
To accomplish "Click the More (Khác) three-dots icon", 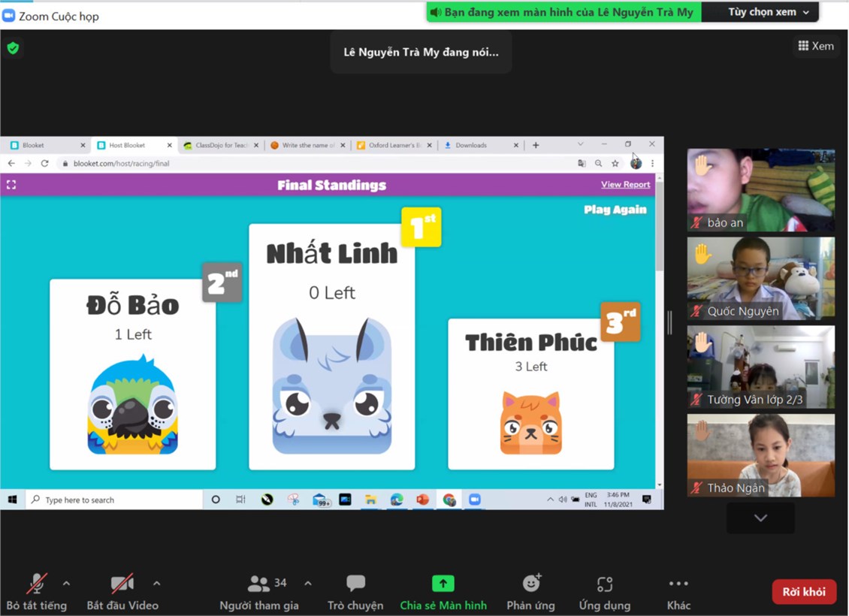I will [x=678, y=584].
